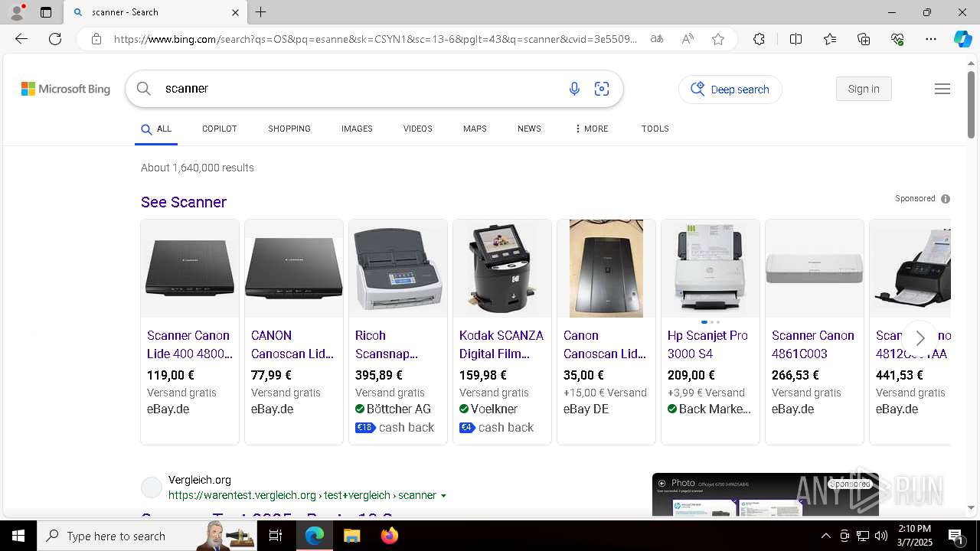Open Scanner Canon Lide 400 listing

[x=190, y=344]
